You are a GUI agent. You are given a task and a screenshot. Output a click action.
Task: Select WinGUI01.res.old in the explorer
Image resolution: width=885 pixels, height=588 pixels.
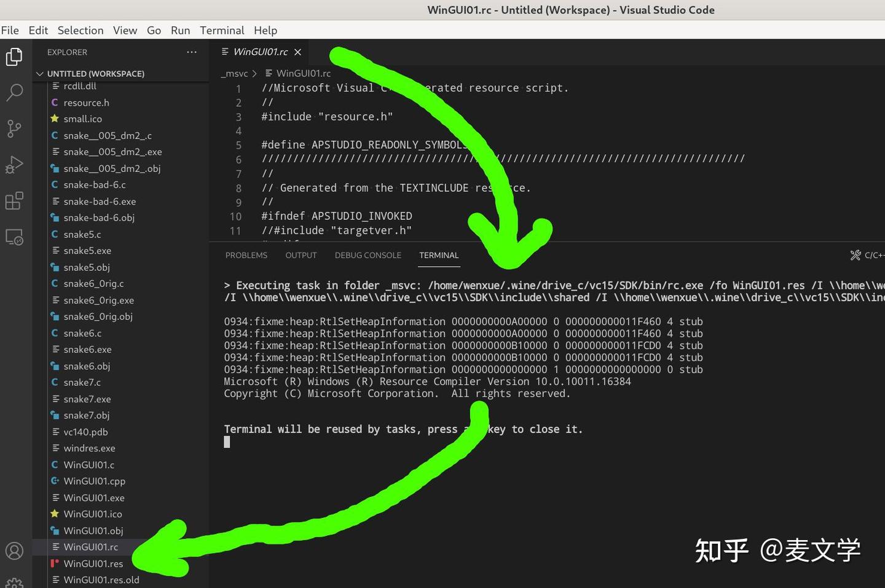pos(101,580)
